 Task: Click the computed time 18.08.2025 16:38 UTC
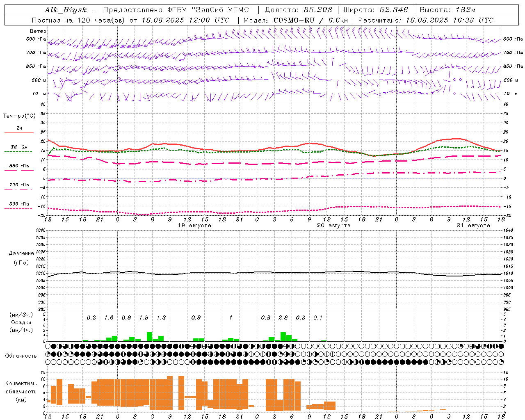point(450,20)
